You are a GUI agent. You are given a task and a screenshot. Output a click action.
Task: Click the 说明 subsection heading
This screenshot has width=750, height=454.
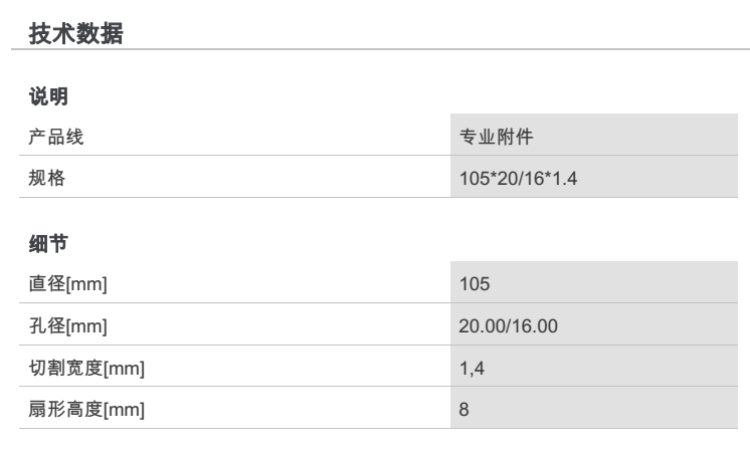pyautogui.click(x=46, y=97)
